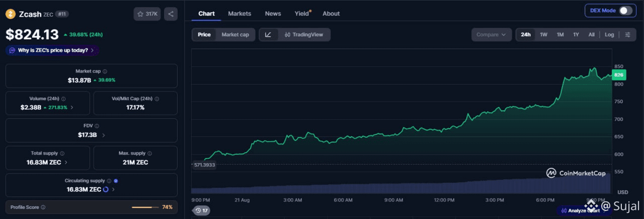
Task: Open chart settings sliders icon
Action: [627, 35]
